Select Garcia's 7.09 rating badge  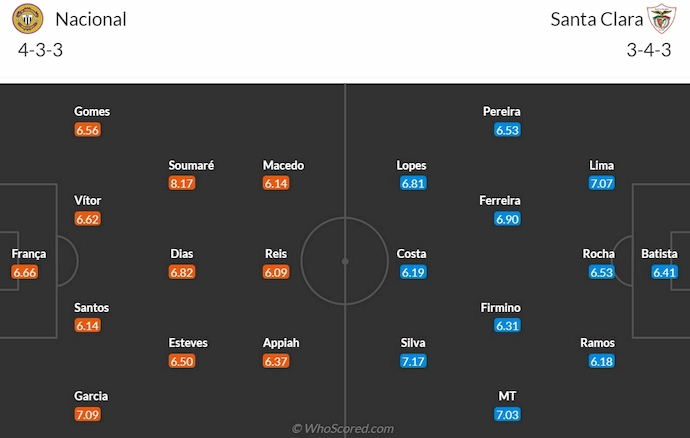tap(88, 414)
